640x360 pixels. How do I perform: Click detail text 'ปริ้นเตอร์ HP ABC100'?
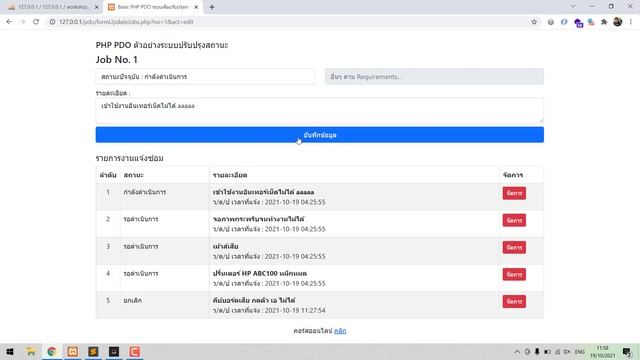260,273
